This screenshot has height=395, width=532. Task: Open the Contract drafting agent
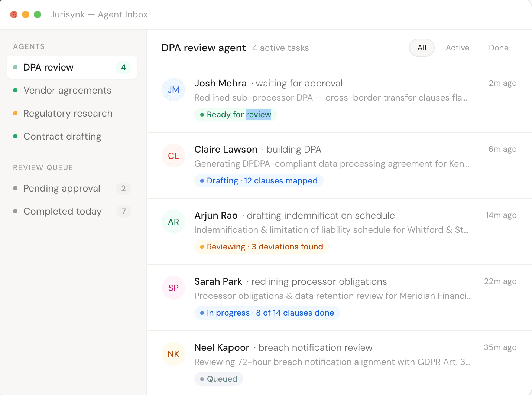pyautogui.click(x=62, y=137)
